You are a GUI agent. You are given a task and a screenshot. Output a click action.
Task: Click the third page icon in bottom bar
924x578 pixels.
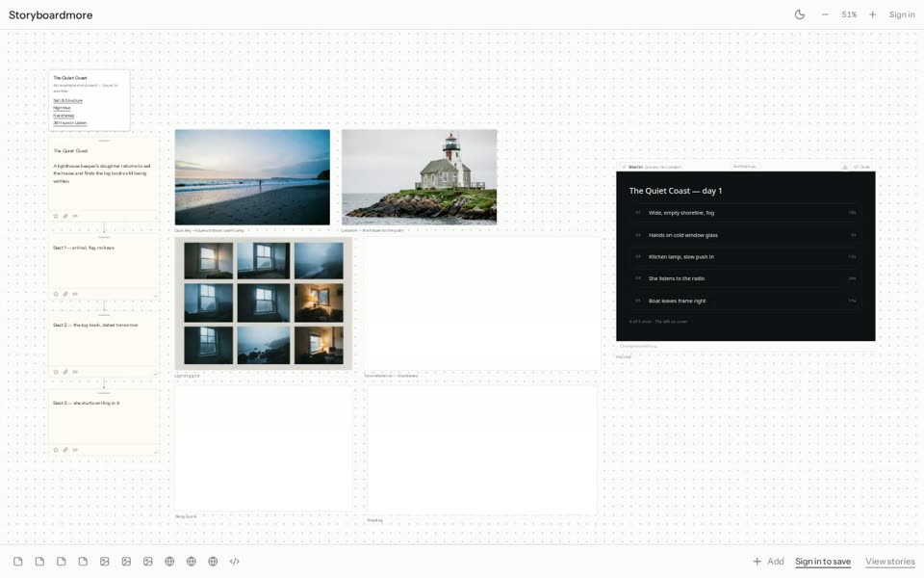(62, 562)
